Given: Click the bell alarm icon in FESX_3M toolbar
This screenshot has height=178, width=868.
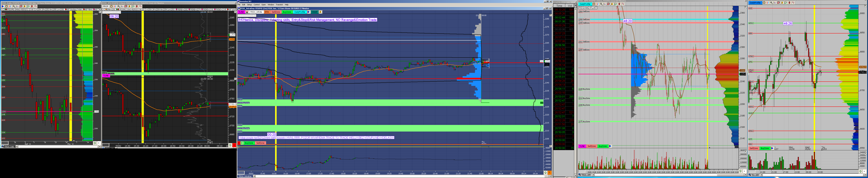Looking at the screenshot, I should pos(130,6).
